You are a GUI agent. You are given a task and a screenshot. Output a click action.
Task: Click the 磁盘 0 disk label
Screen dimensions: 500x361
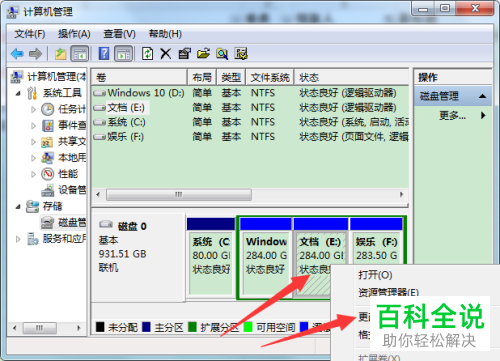coord(132,226)
